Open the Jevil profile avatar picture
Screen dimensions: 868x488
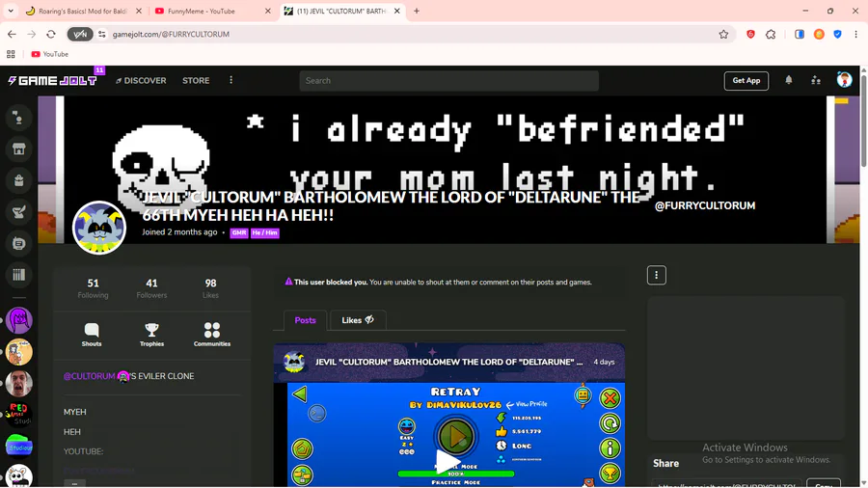99,228
